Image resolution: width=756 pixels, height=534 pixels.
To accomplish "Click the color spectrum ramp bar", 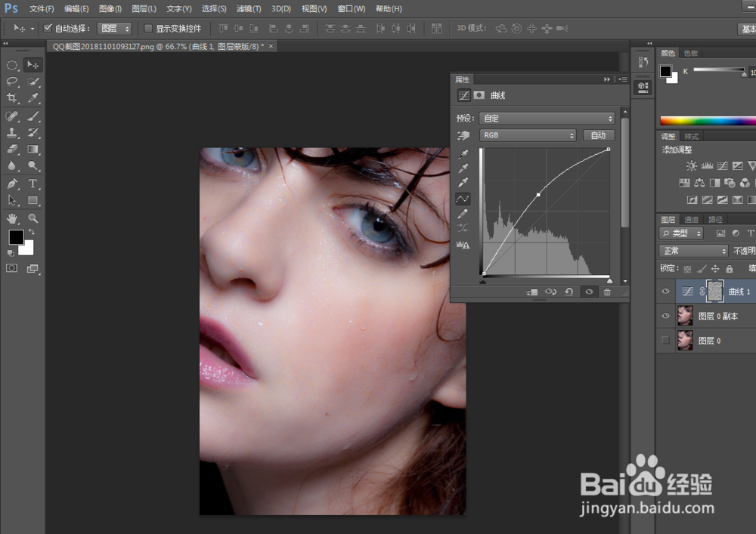I will coord(708,121).
